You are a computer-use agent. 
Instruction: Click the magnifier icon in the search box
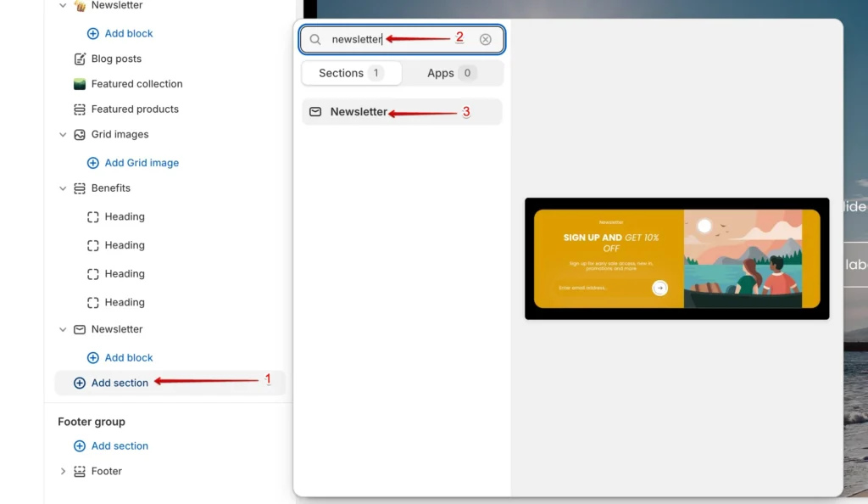tap(315, 39)
